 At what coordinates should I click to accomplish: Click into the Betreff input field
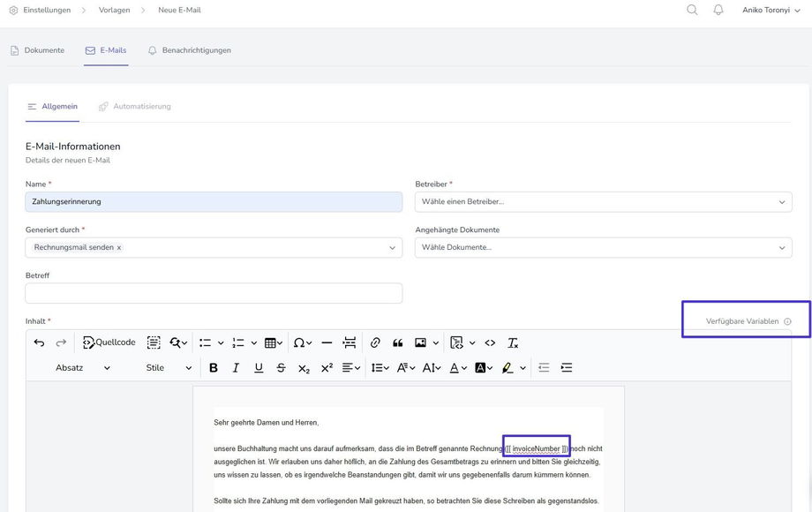point(214,293)
